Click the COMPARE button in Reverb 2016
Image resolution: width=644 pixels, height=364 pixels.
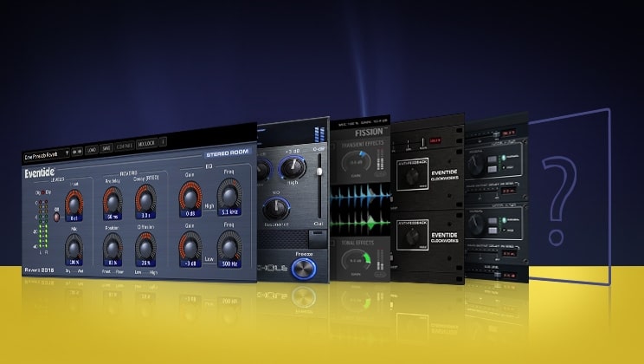pos(125,146)
